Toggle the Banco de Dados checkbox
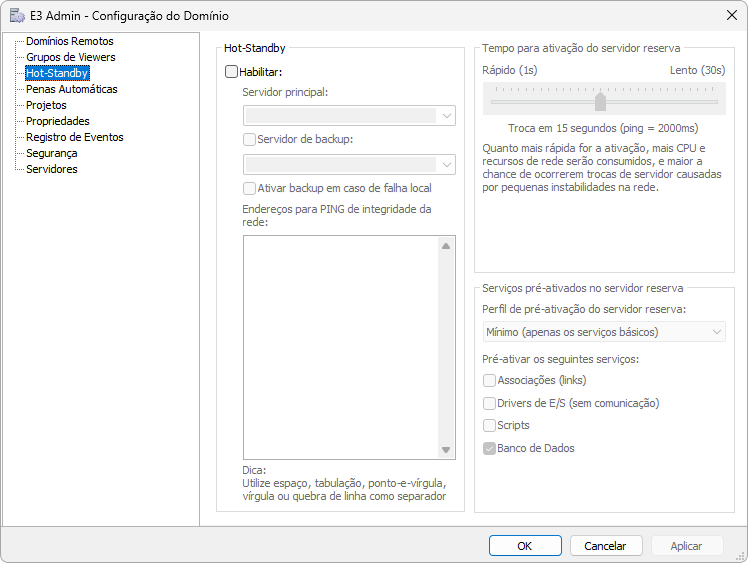 (x=489, y=448)
